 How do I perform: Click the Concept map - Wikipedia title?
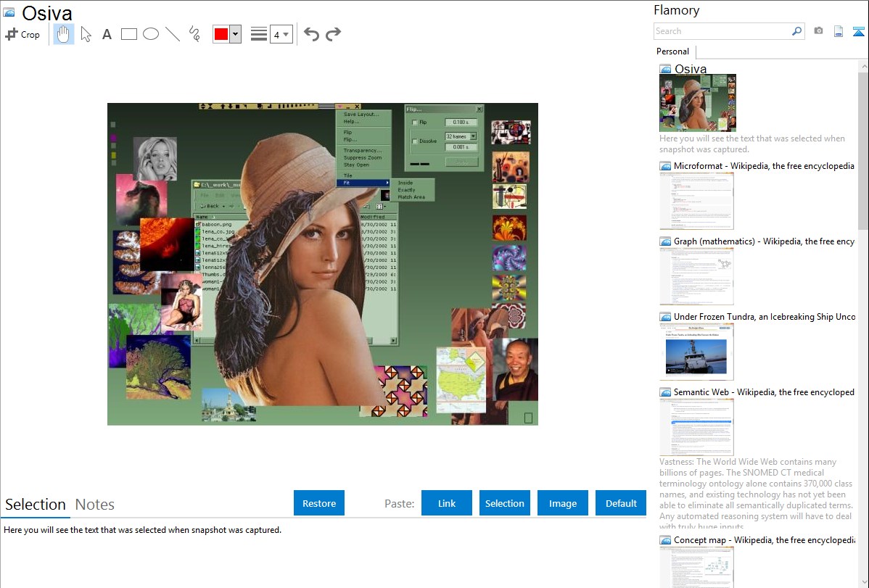tap(764, 539)
